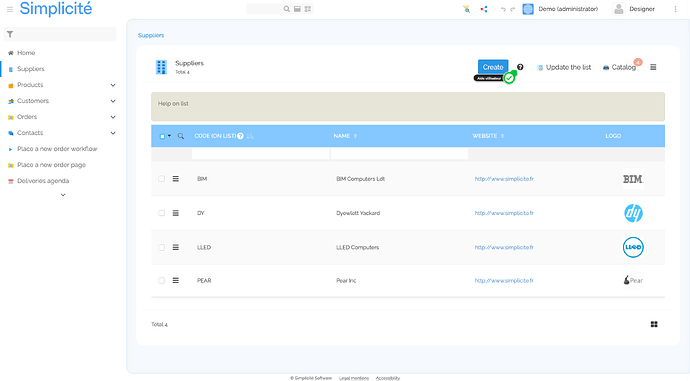The height and width of the screenshot is (381, 690).
Task: Sort by the Code column sort icon
Action: tap(250, 136)
